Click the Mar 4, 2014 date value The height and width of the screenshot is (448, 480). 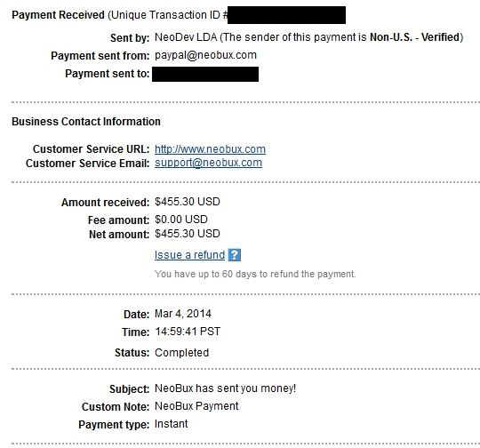pos(183,314)
